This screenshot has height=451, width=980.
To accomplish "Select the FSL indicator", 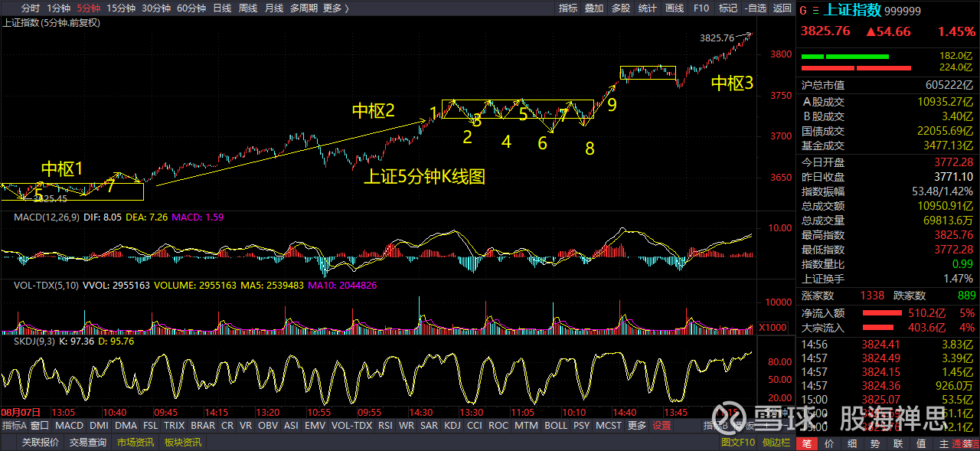I will pyautogui.click(x=152, y=426).
